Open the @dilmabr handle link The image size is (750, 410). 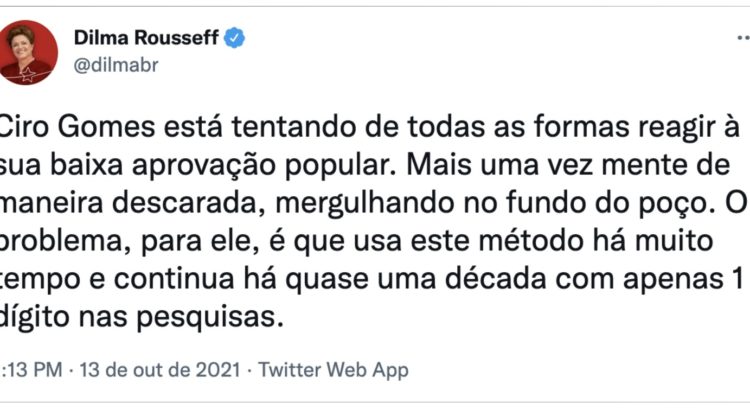[x=116, y=65]
